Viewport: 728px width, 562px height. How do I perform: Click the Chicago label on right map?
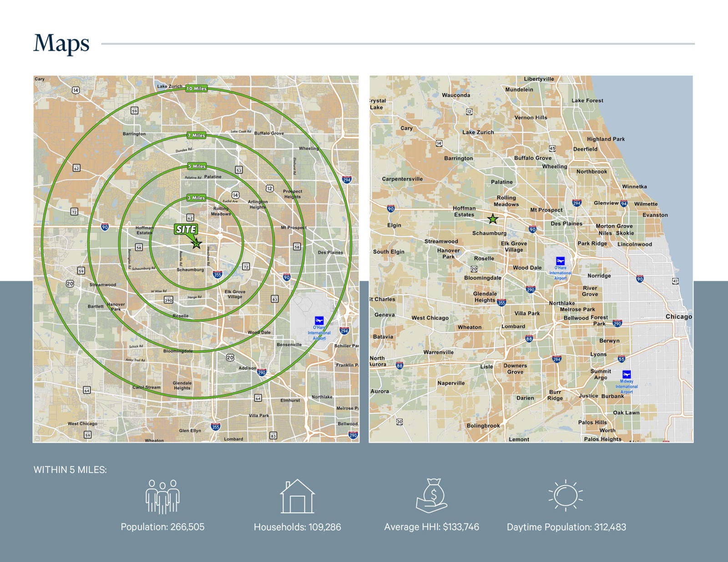point(678,316)
